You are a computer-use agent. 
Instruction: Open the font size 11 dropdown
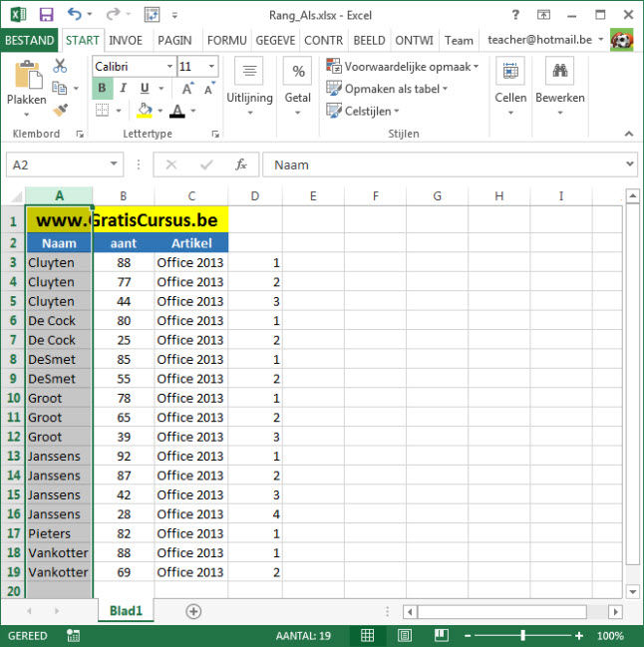click(x=211, y=67)
